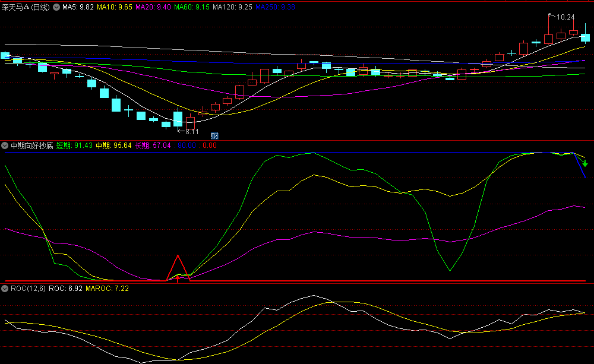Screen dimensions: 594x364
Task: Click the blue 80.00 reference value
Action: [187, 145]
